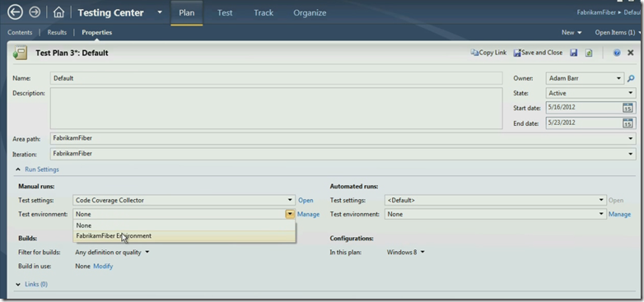Open the home icon
The image size is (644, 302).
[x=58, y=12]
